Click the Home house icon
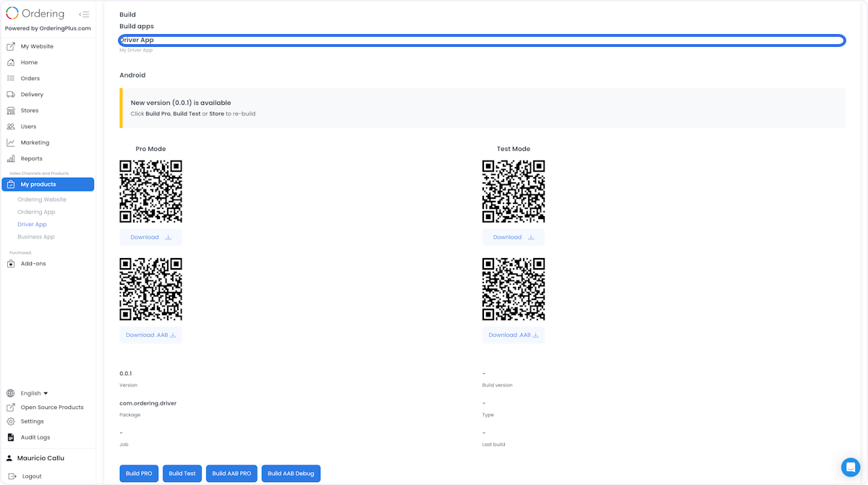 [11, 62]
